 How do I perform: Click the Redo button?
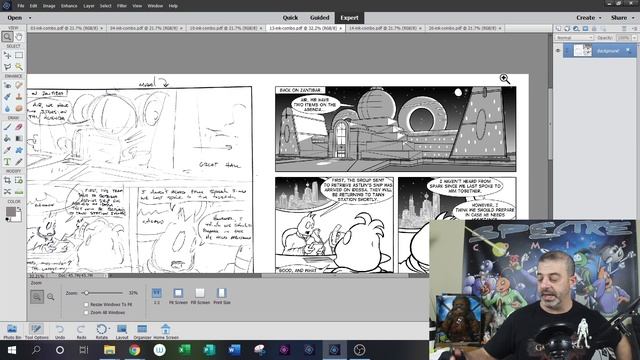81,331
